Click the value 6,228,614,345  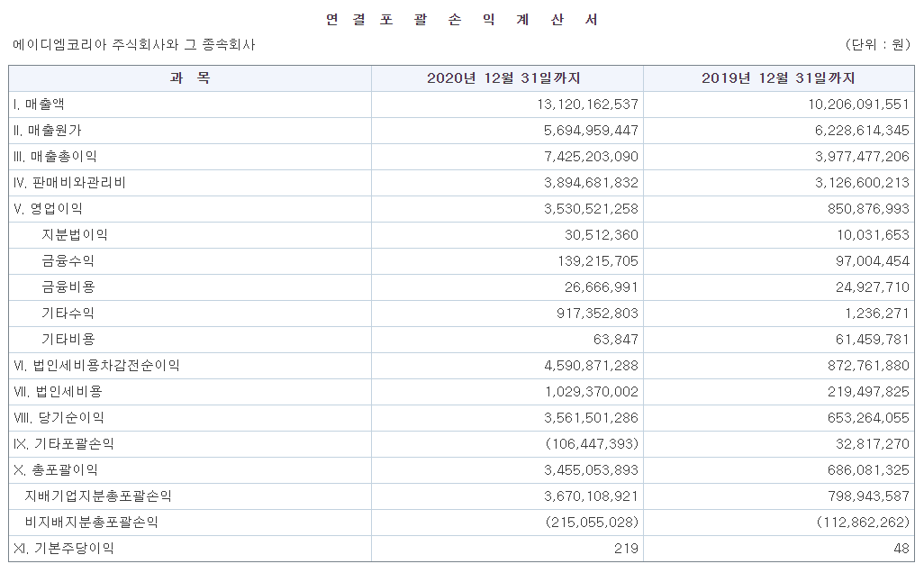[x=862, y=131]
